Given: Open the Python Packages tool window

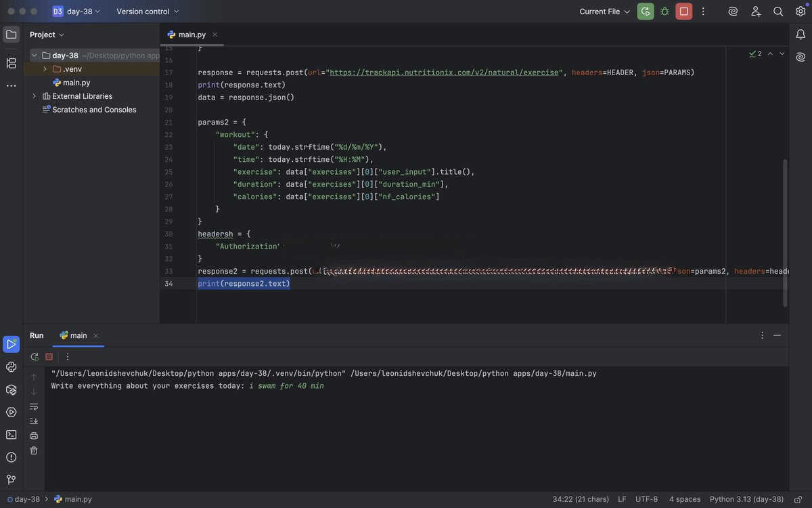Looking at the screenshot, I should click(11, 389).
